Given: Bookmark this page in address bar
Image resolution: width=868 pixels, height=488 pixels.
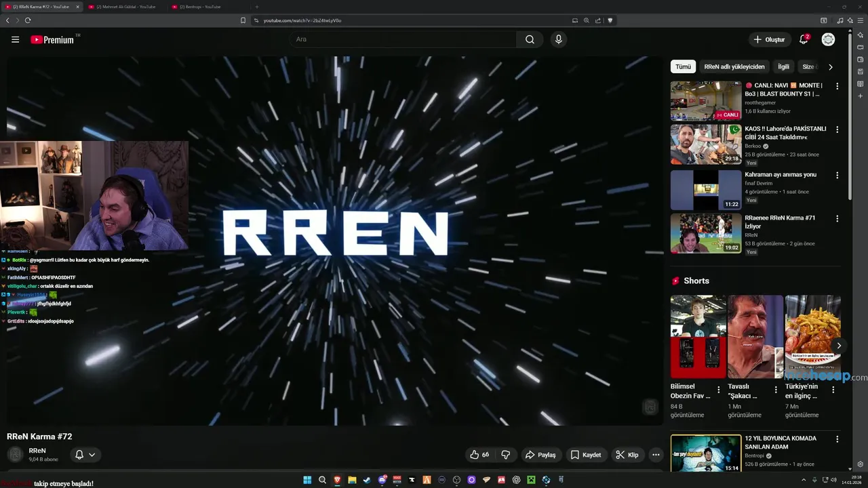Looking at the screenshot, I should point(243,20).
